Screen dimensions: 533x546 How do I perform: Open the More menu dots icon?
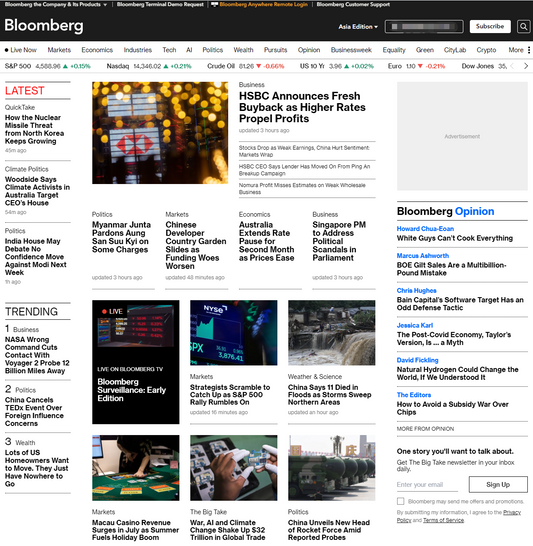tap(529, 50)
